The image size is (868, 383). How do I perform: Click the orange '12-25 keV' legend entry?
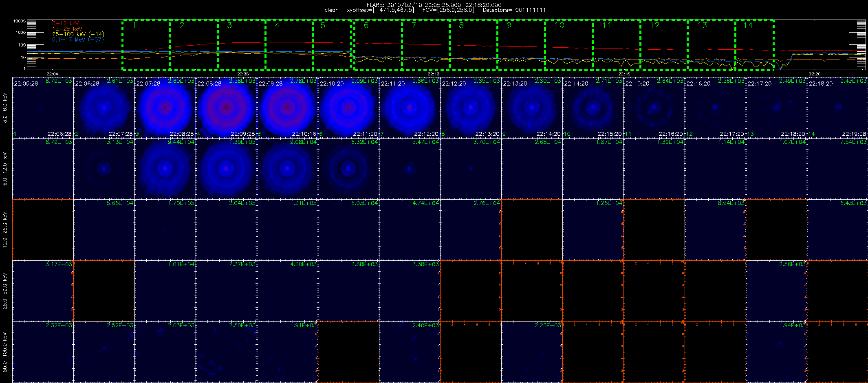(x=67, y=29)
